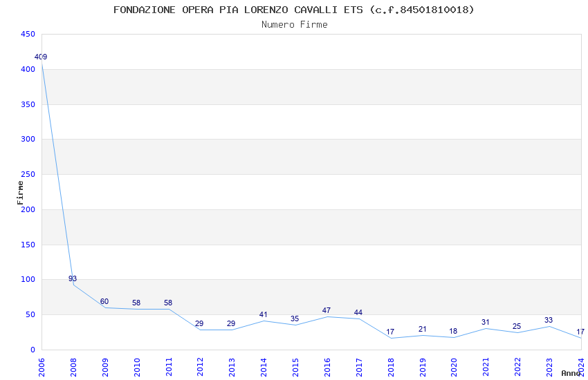Pick the year 2015 on the x-axis
Screen dimensions: 588x380
(x=295, y=367)
